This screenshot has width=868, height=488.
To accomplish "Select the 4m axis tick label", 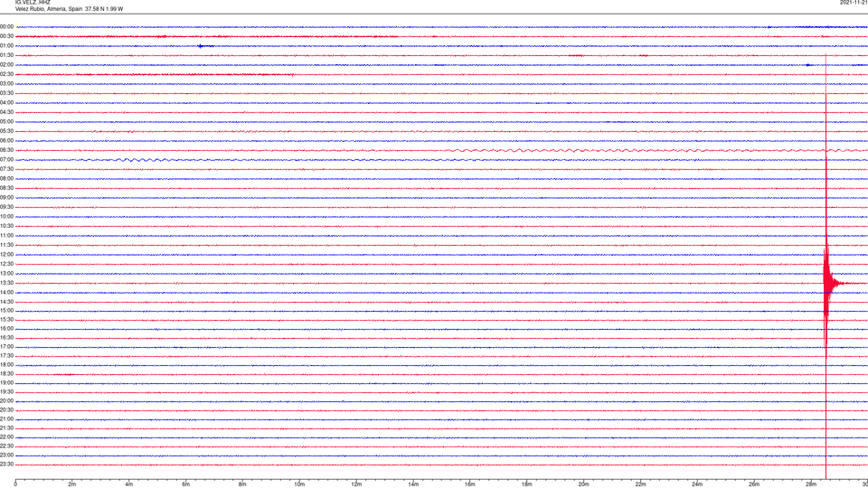I will pos(129,484).
